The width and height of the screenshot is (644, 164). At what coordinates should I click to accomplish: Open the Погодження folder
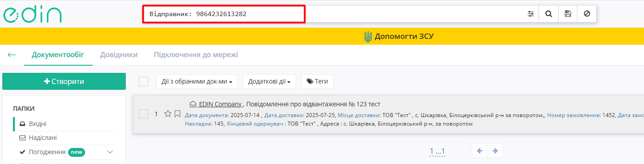tap(47, 152)
